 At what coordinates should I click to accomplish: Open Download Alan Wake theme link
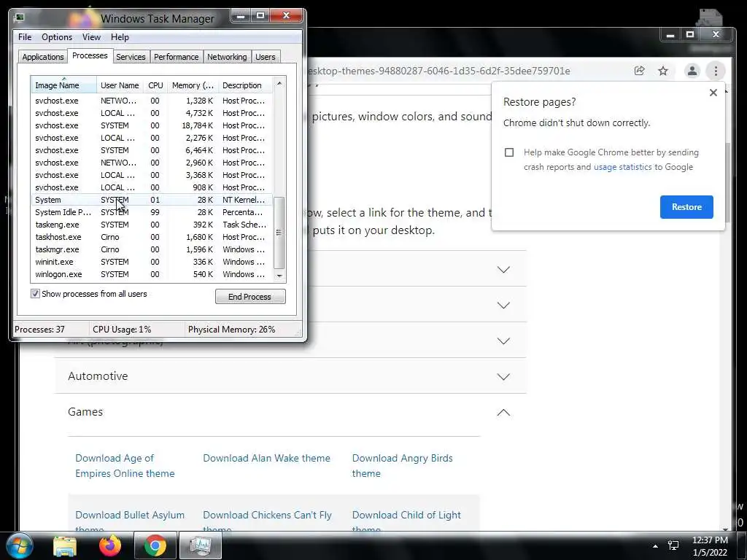(x=266, y=458)
